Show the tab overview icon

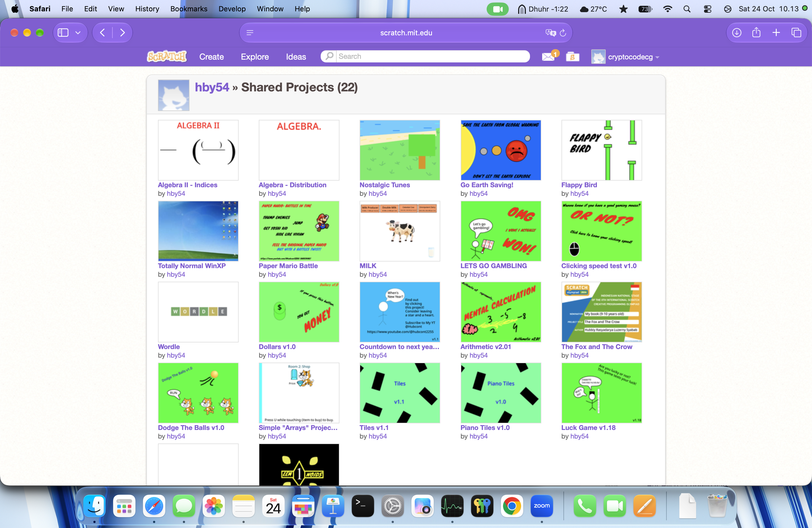tap(796, 33)
